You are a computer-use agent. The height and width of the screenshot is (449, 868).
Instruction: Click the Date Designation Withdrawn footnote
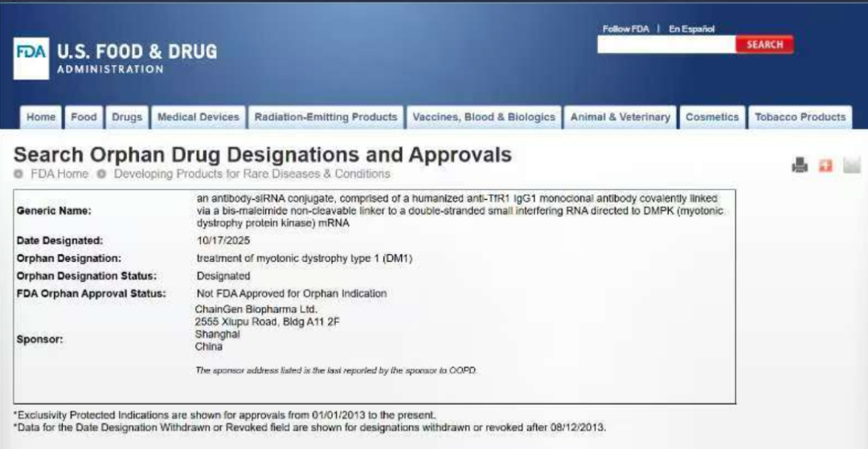pos(310,427)
